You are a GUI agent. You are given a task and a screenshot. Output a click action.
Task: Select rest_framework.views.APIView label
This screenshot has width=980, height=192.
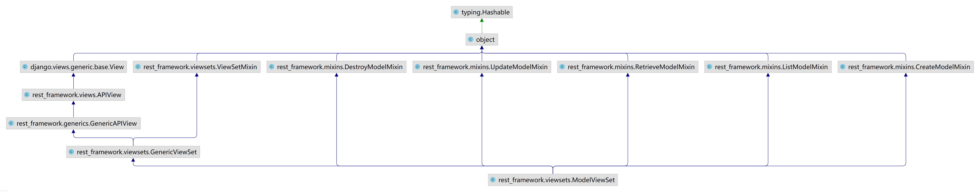(x=77, y=95)
